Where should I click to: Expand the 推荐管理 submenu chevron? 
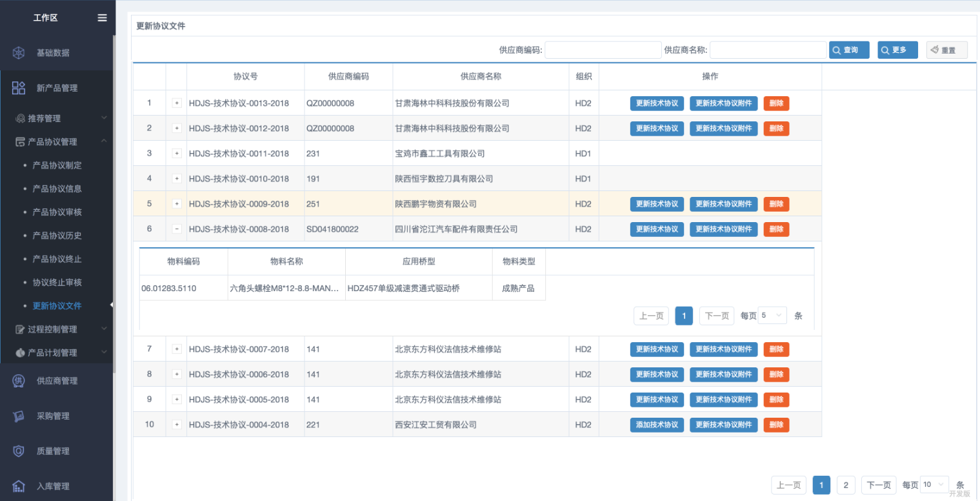[x=104, y=119]
